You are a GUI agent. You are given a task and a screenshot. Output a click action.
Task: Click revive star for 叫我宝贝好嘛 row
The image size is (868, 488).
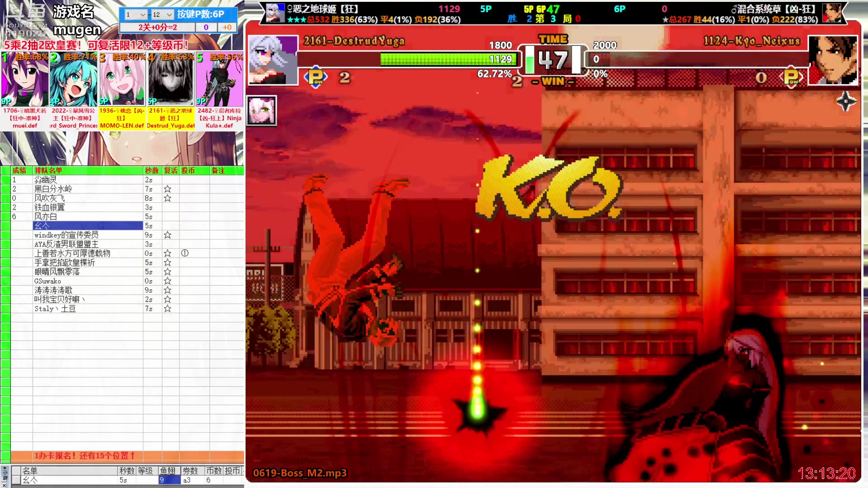167,300
